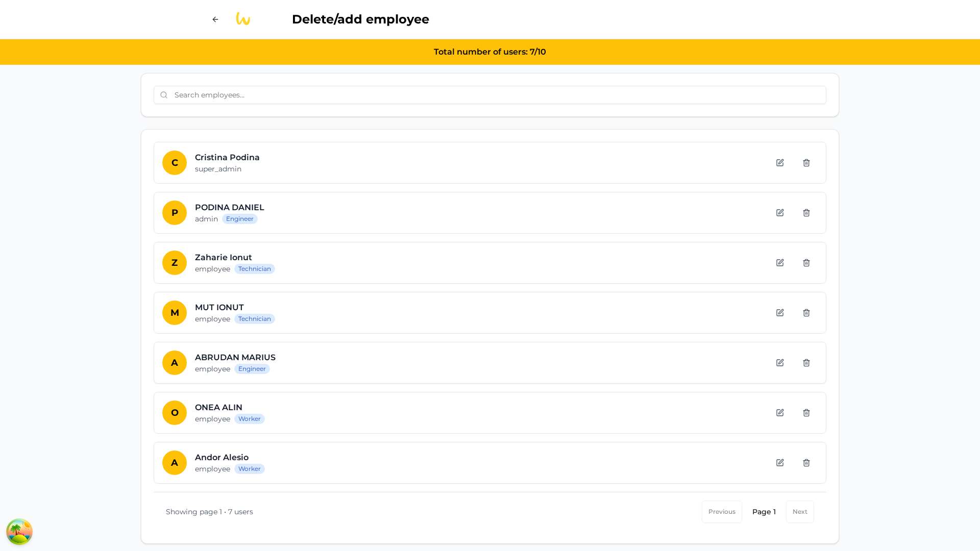Click Total number of users banner text

490,52
